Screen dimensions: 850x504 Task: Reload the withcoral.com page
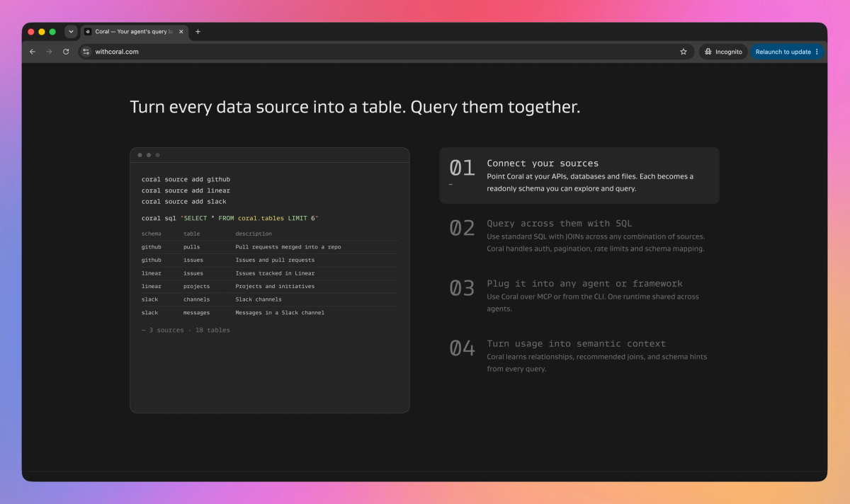click(x=66, y=52)
